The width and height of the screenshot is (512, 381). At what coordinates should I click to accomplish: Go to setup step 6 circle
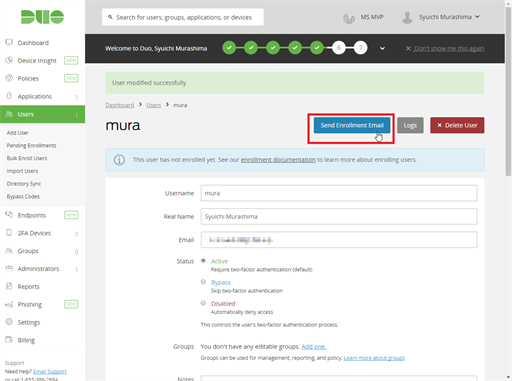click(x=339, y=48)
